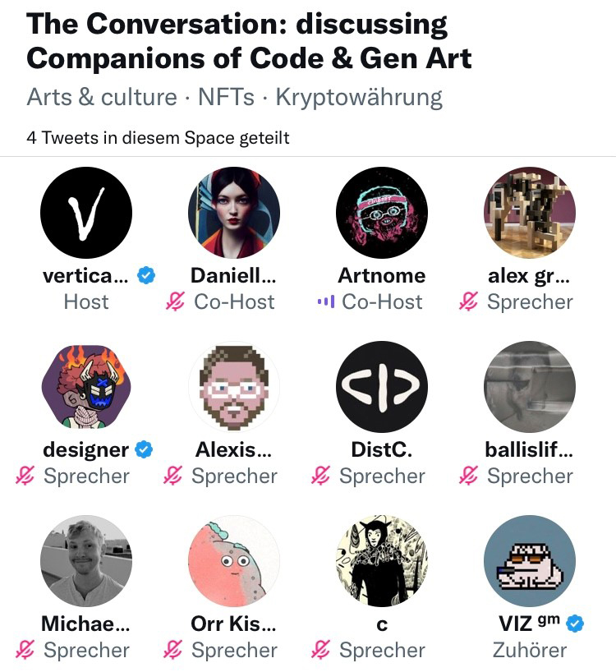This screenshot has width=616, height=672.
Task: Click Daniell's portrait avatar
Action: 234,213
